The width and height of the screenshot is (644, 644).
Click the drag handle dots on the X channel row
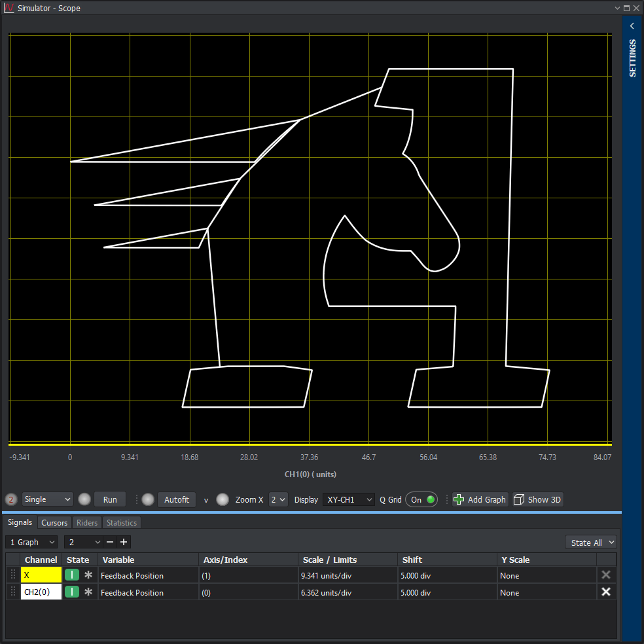(x=12, y=575)
